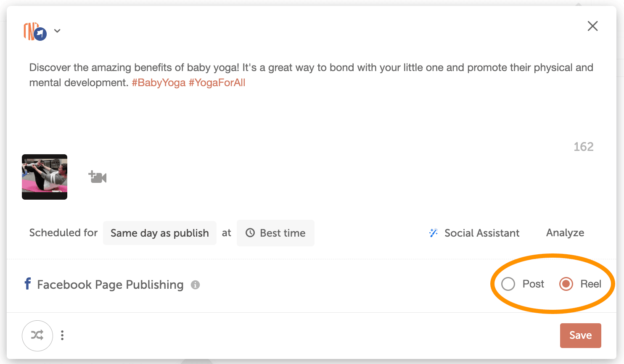Viewport: 624px width, 364px height.
Task: Click the account profile avatar icon
Action: (34, 32)
